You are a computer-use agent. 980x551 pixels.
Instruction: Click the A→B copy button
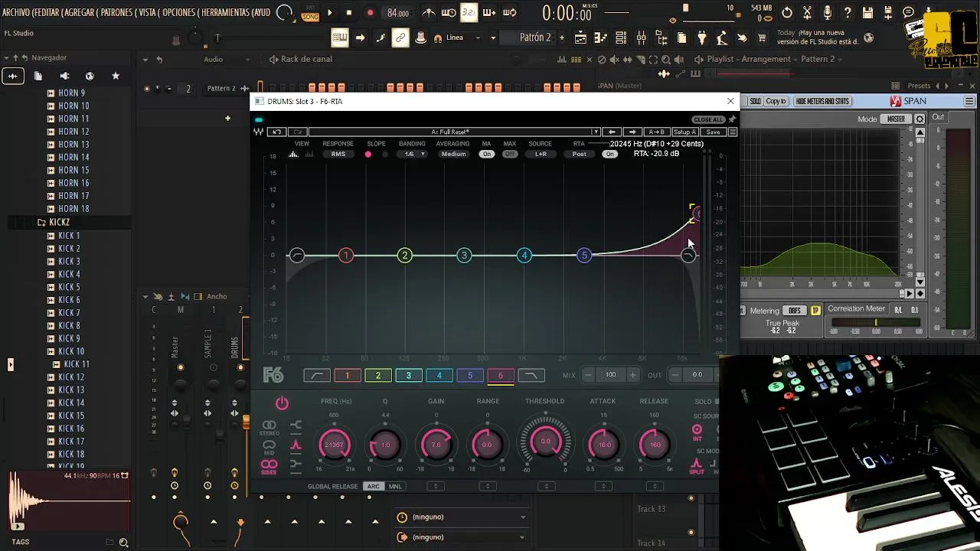point(657,132)
